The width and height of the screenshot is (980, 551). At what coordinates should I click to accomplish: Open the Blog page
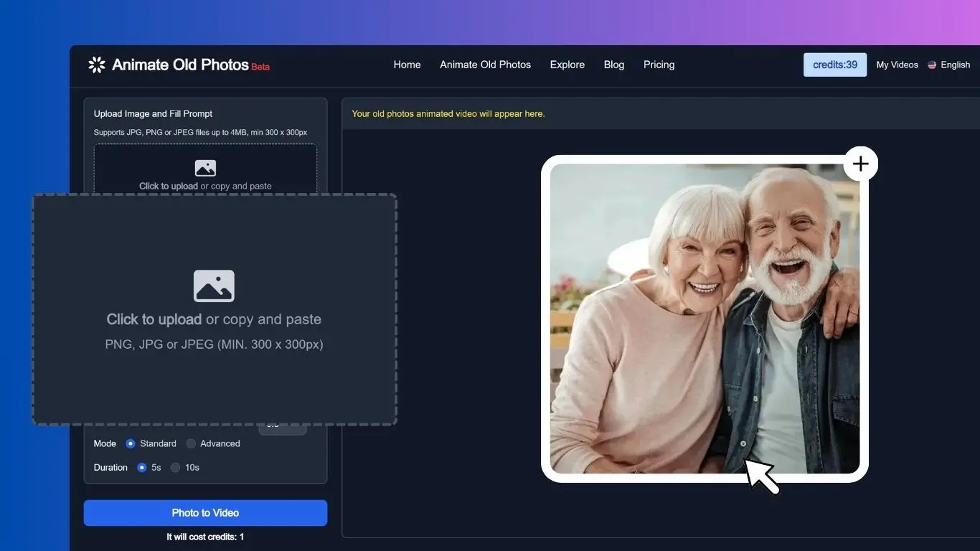coord(614,65)
